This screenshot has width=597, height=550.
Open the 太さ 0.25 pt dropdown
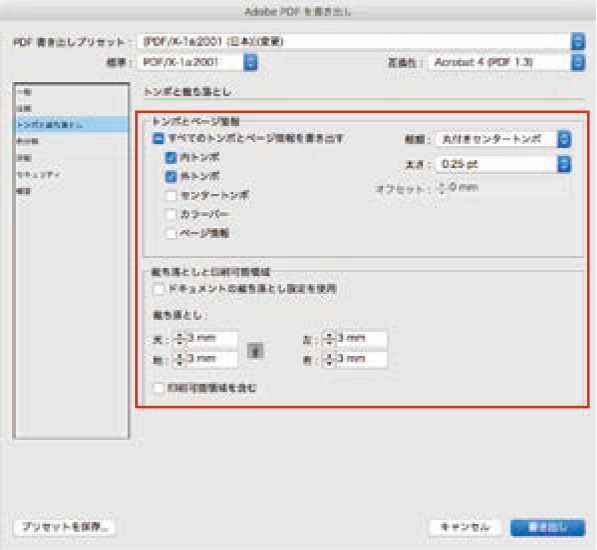point(503,164)
